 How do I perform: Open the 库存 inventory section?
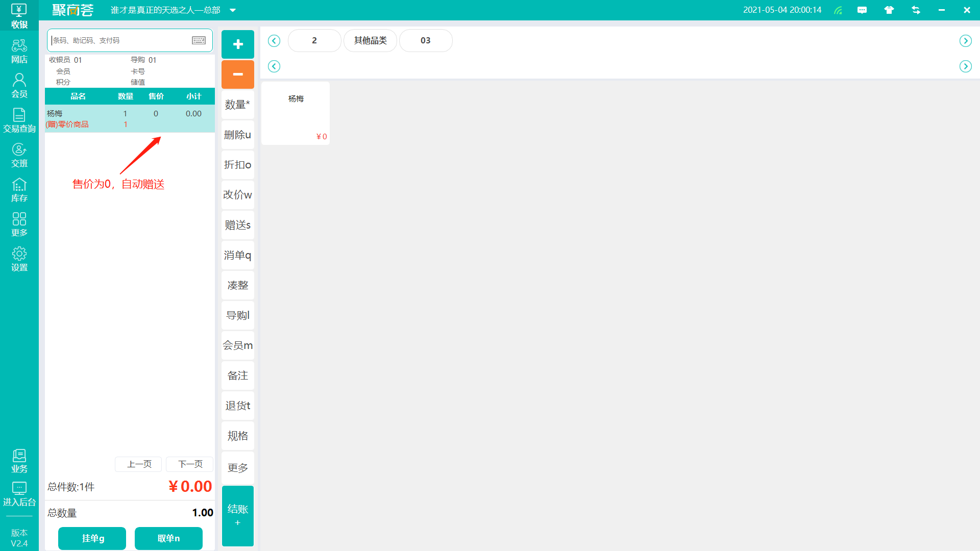[x=19, y=190]
